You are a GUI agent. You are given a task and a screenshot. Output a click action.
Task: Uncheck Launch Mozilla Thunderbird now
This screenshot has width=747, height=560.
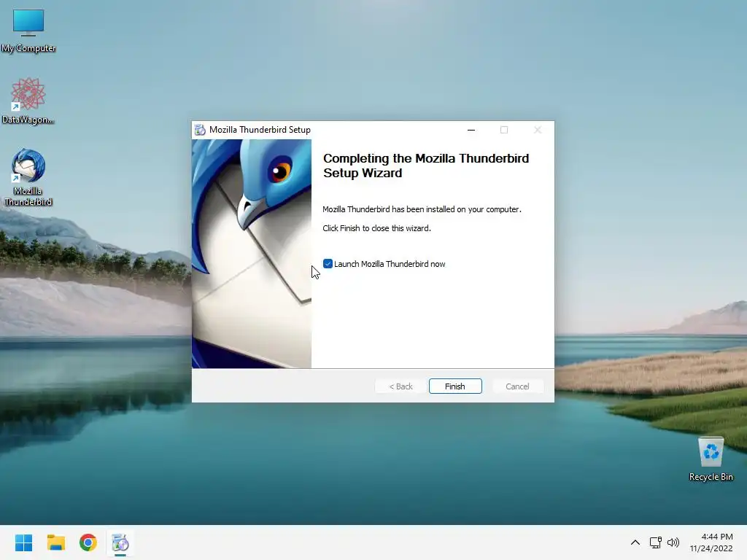click(x=328, y=264)
